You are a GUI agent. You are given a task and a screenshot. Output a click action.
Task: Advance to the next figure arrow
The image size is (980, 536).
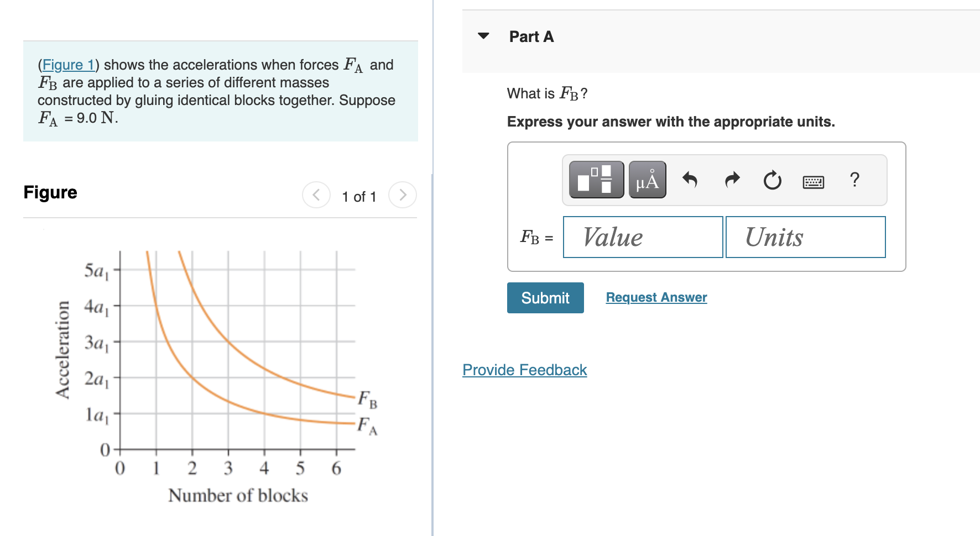pos(403,195)
